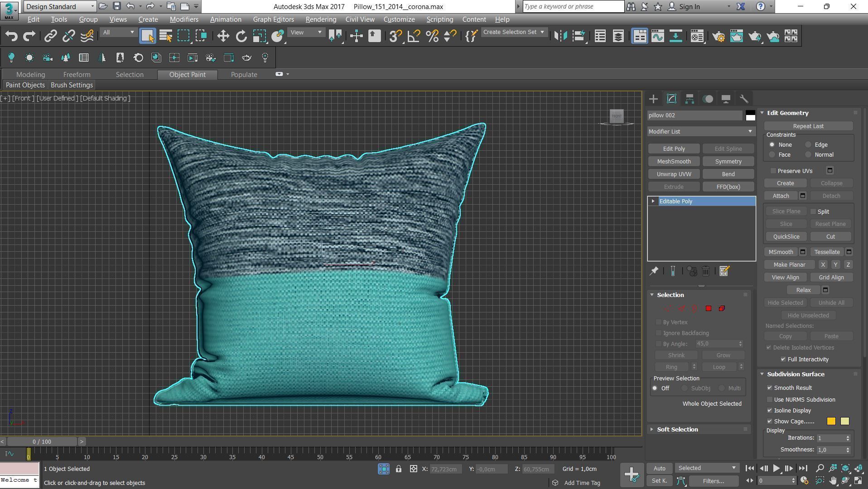Select the None constraint radio button
The height and width of the screenshot is (489, 868).
point(772,145)
